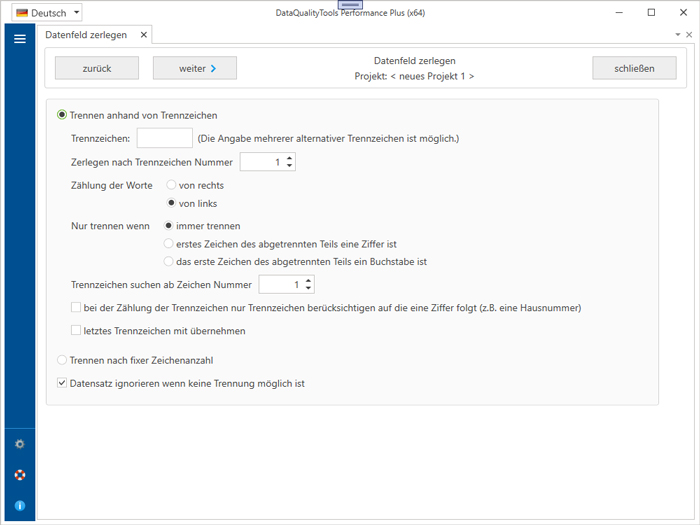Close the Datenfeld zerlegen tab
This screenshot has width=700, height=525.
point(143,35)
